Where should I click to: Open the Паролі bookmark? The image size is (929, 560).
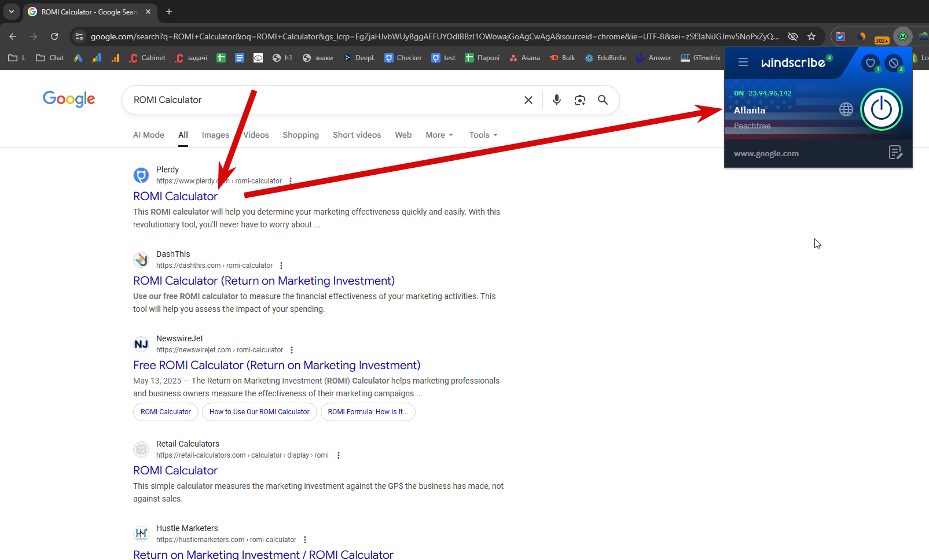[482, 58]
